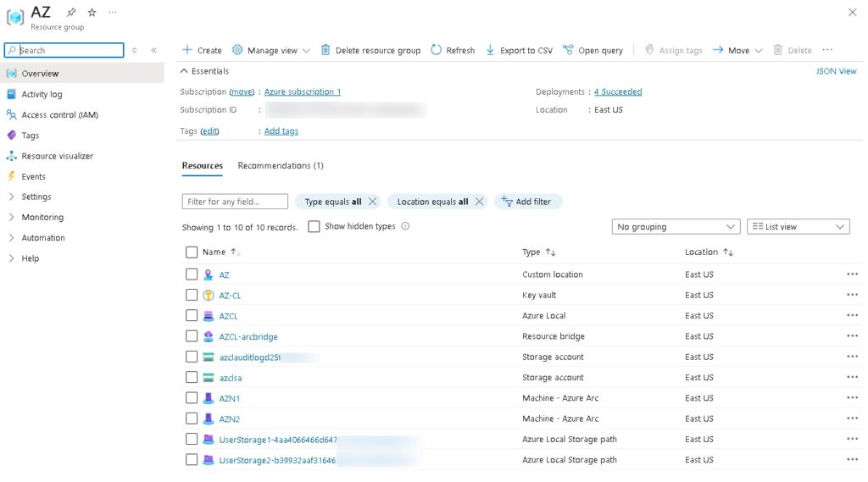This screenshot has height=482, width=868.
Task: Sort by Type column
Action: [538, 252]
